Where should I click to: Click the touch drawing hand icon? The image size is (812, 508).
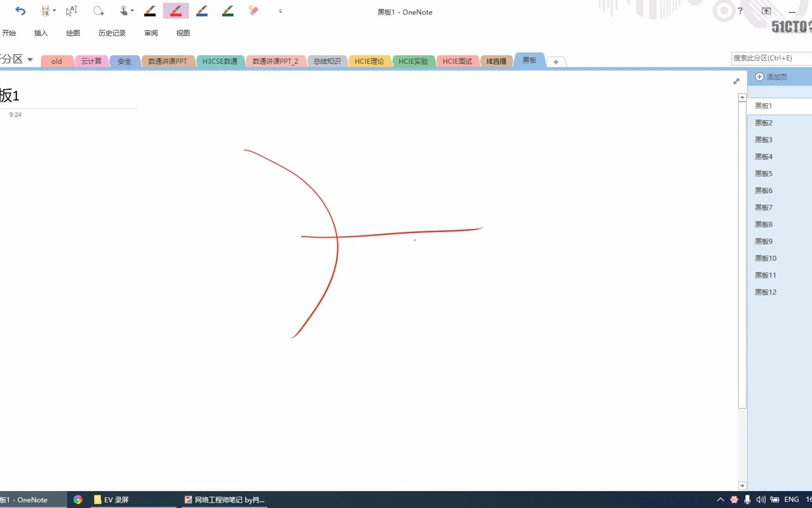tap(124, 11)
